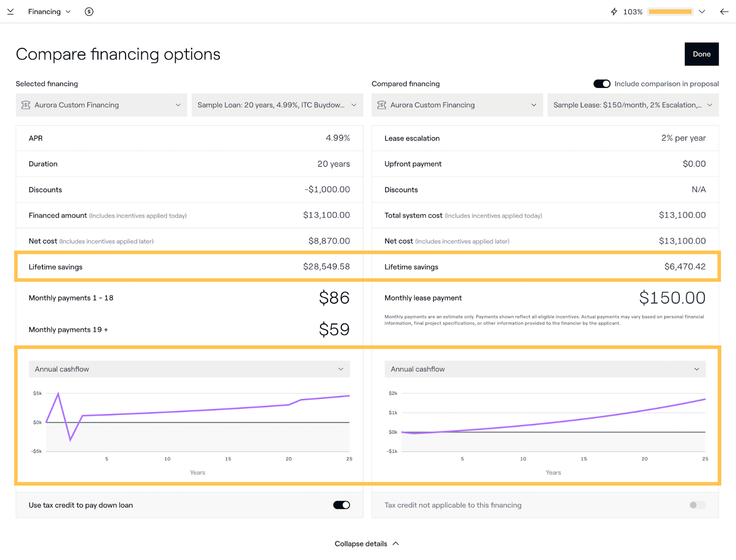Open the Sample Loan financing product dropdown
This screenshot has height=560, width=736.
(277, 105)
